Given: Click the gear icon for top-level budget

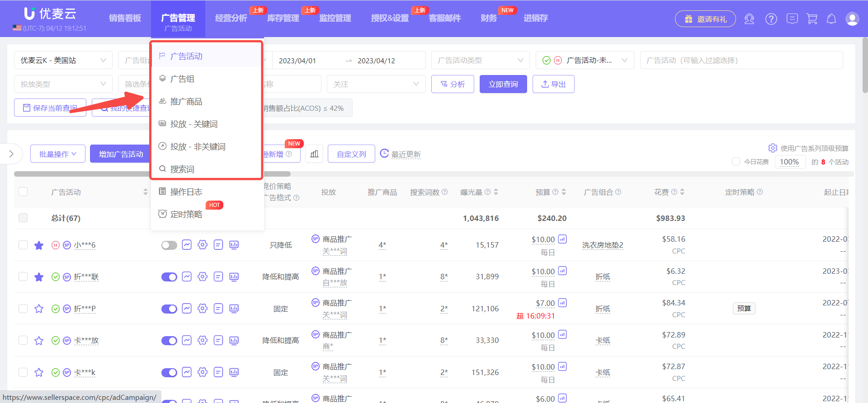Looking at the screenshot, I should coord(773,148).
